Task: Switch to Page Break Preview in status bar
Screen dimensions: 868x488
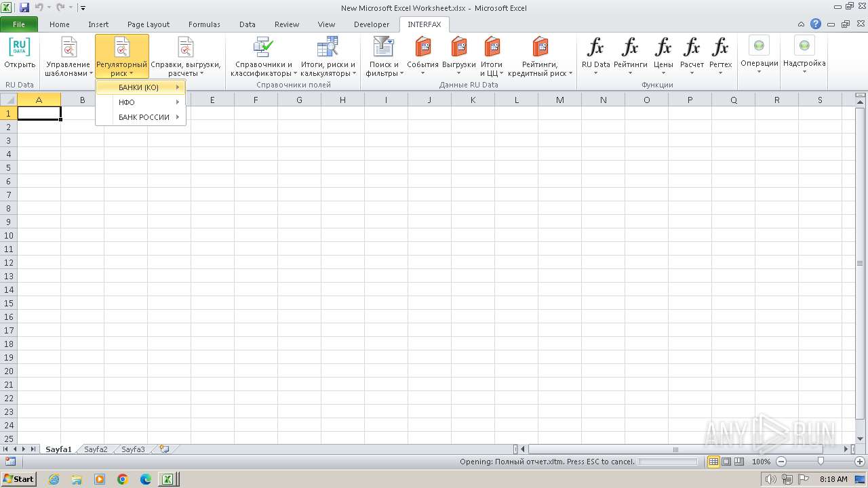Action: pyautogui.click(x=739, y=462)
